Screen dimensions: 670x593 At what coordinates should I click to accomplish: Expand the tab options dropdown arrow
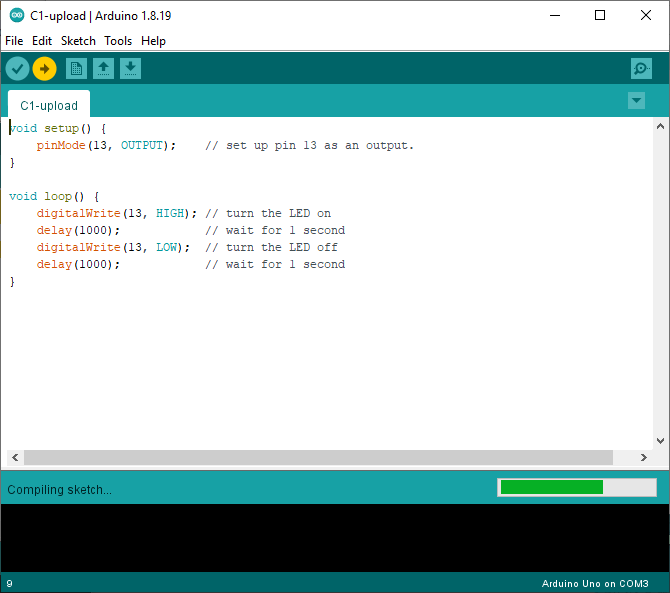coord(636,101)
